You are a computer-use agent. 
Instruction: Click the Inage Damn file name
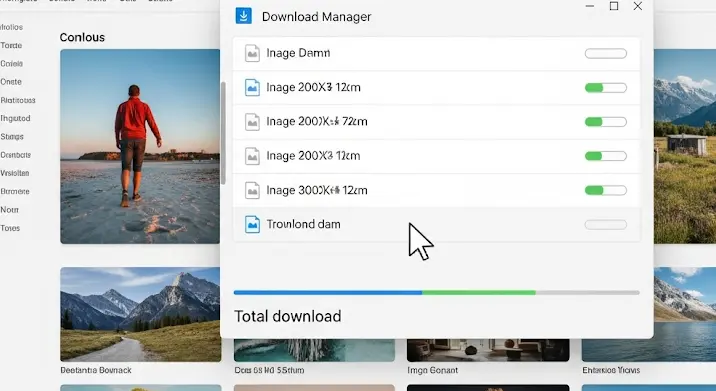coord(298,53)
